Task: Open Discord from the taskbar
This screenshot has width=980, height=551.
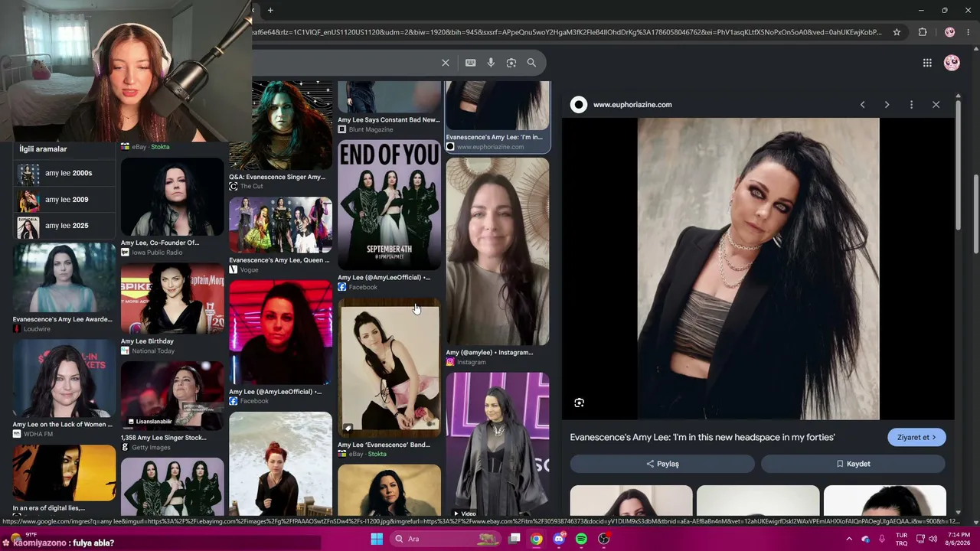Action: coord(559,539)
